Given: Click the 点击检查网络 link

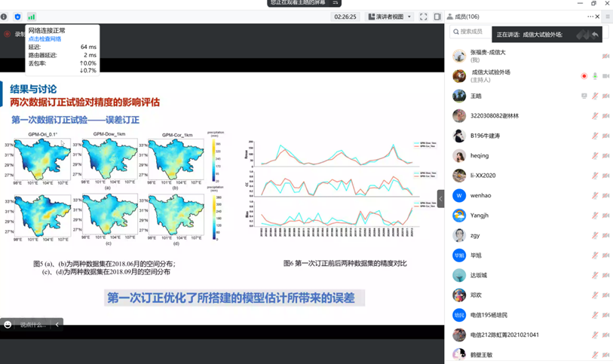Looking at the screenshot, I should click(44, 38).
